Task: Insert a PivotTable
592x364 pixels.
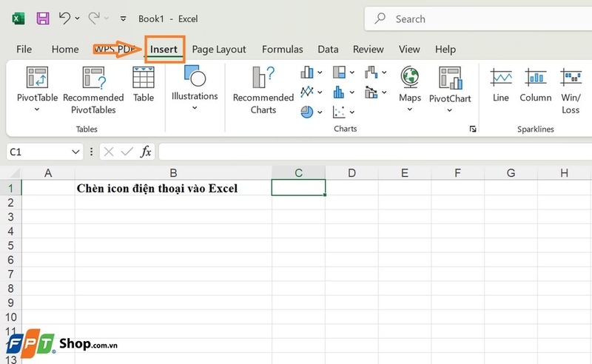Action: 37,84
